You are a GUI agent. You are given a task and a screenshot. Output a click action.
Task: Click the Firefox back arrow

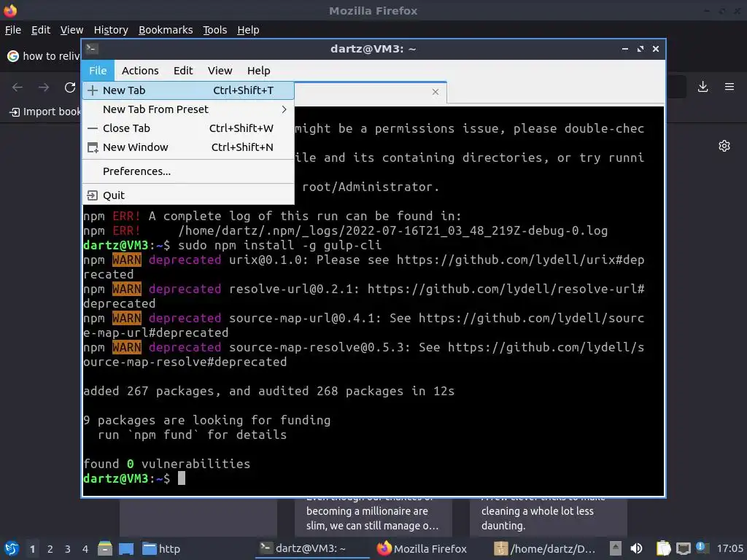pos(18,87)
